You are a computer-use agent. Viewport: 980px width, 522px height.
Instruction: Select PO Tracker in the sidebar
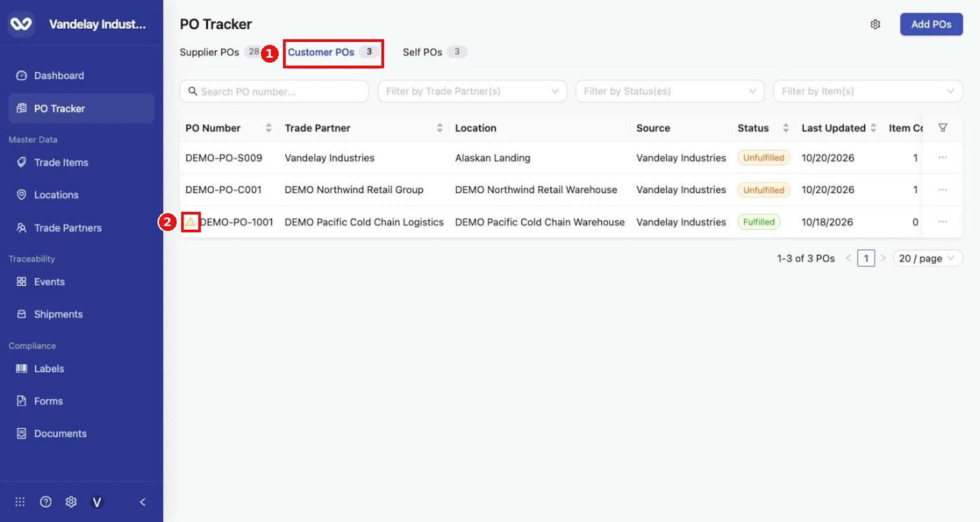click(81, 109)
